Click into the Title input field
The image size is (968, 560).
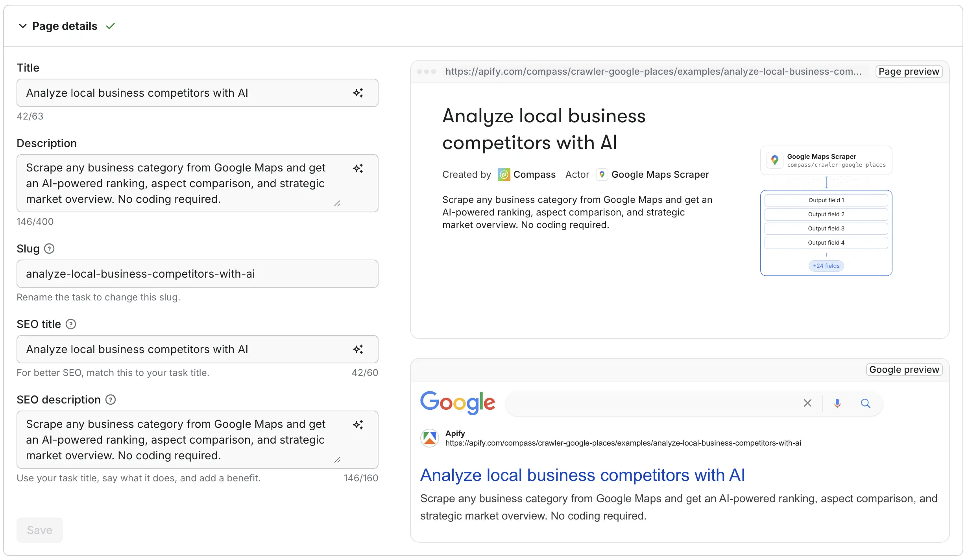pyautogui.click(x=198, y=93)
